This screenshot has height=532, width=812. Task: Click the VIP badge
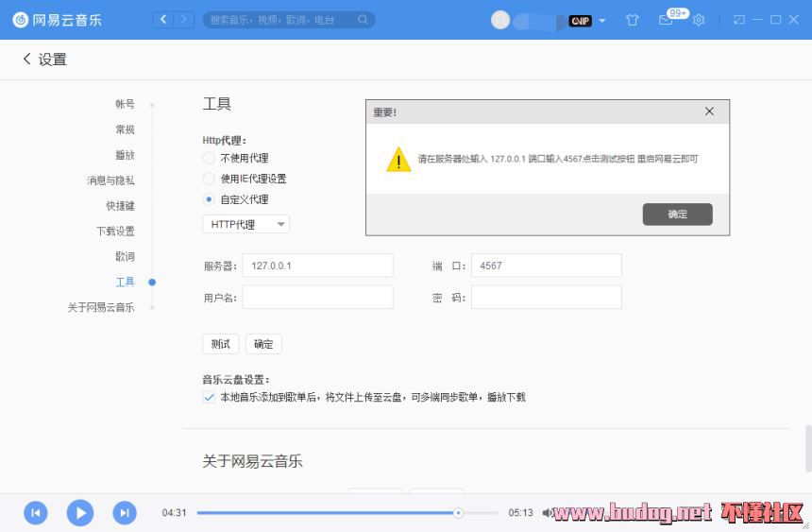point(580,21)
